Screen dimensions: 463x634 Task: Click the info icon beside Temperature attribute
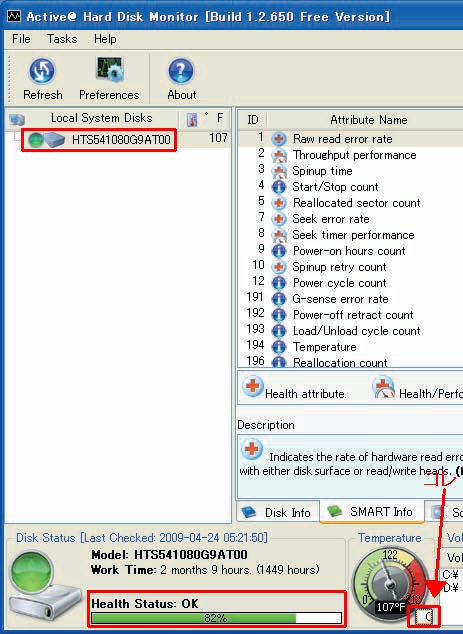click(279, 347)
